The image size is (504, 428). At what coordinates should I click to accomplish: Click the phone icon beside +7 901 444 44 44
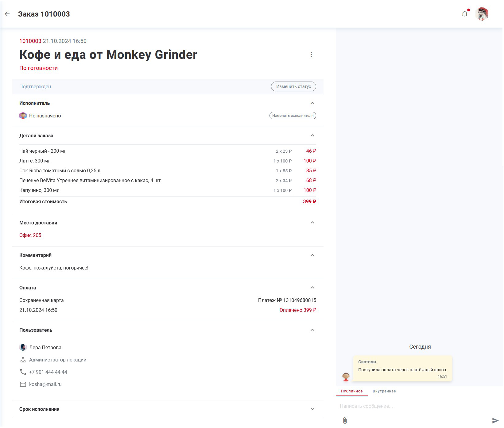click(23, 372)
